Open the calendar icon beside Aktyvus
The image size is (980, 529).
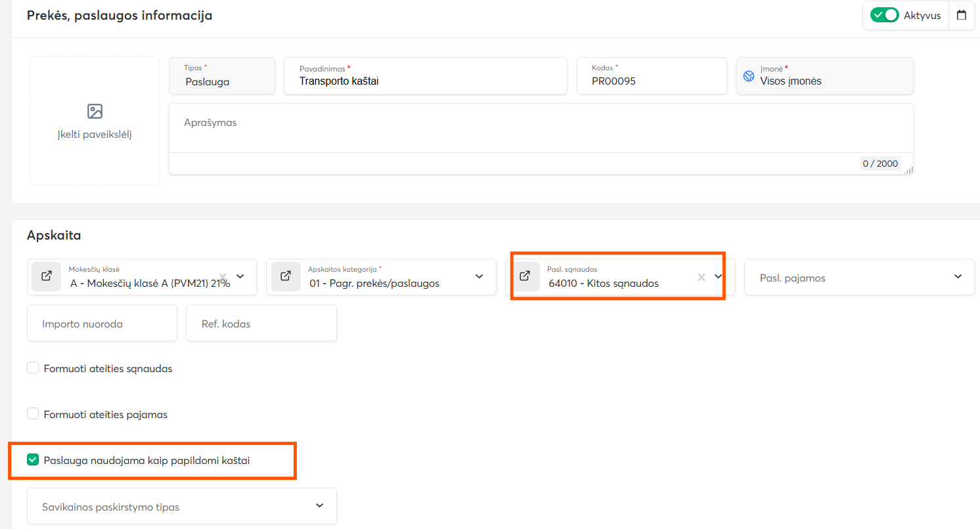962,15
